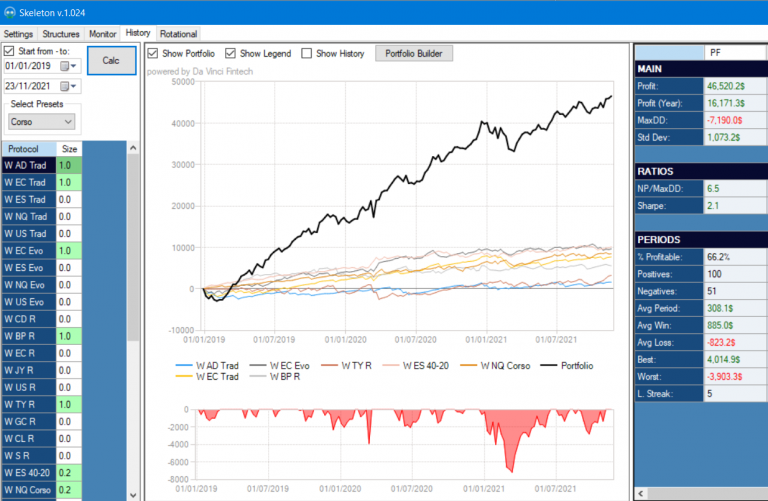Click the calendar icon for start date
768x501 pixels.
pyautogui.click(x=65, y=67)
